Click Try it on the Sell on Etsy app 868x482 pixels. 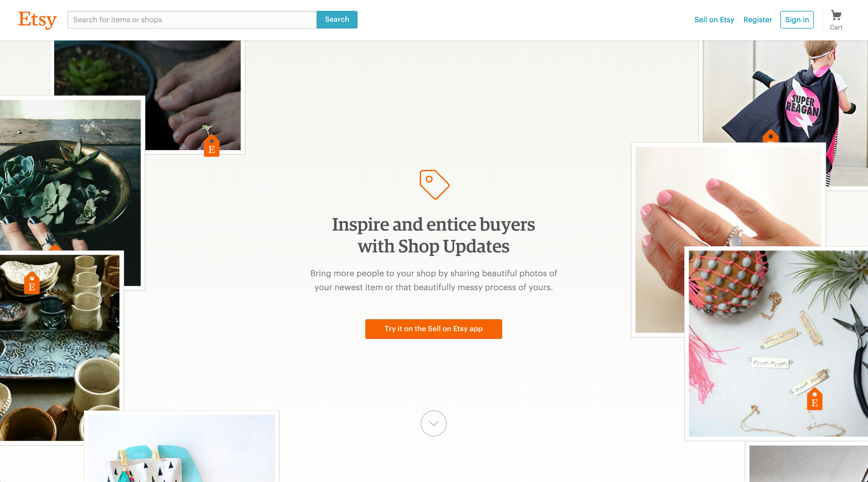pos(434,329)
